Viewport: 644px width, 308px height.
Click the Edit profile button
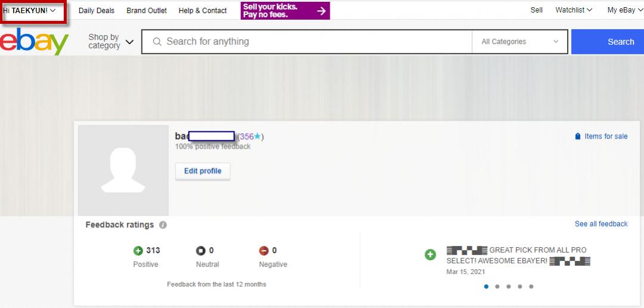tap(203, 171)
